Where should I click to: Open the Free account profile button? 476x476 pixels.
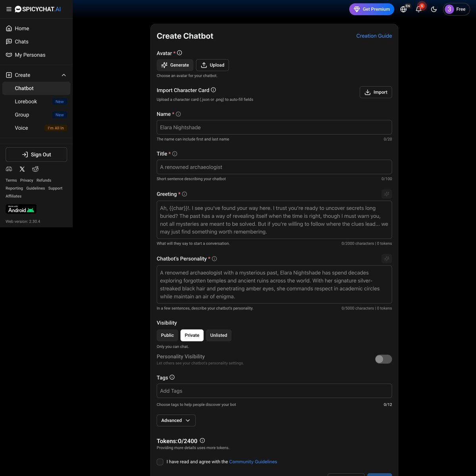tap(457, 9)
